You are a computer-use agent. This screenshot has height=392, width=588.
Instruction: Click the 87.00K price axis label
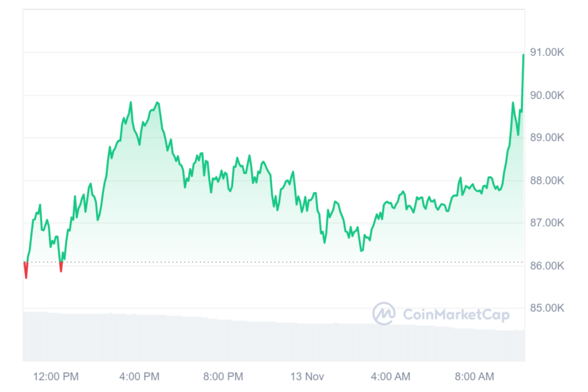[x=546, y=223]
